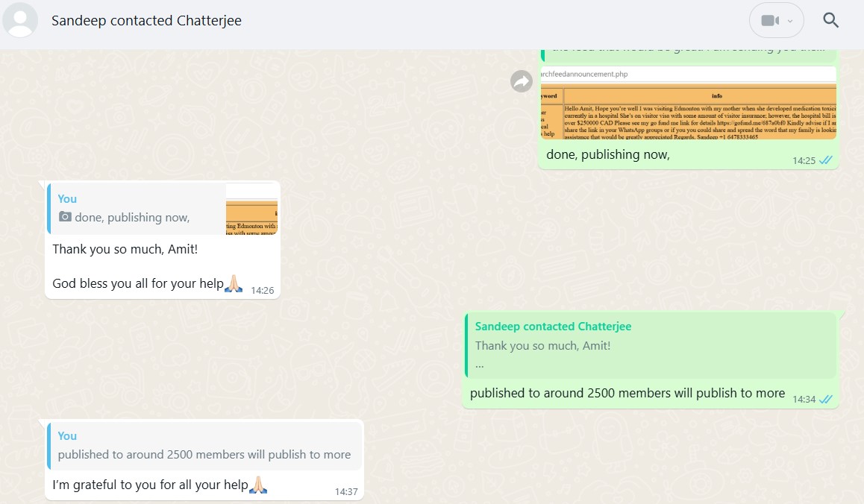Click 'published to around 2500 members' sent message text
Screen dimensions: 864x504
point(627,393)
